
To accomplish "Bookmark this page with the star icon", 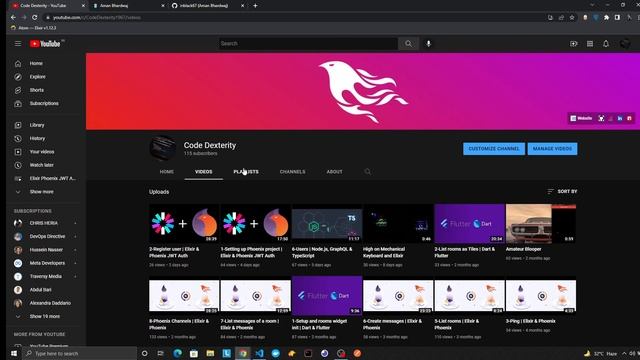I will pyautogui.click(x=572, y=18).
